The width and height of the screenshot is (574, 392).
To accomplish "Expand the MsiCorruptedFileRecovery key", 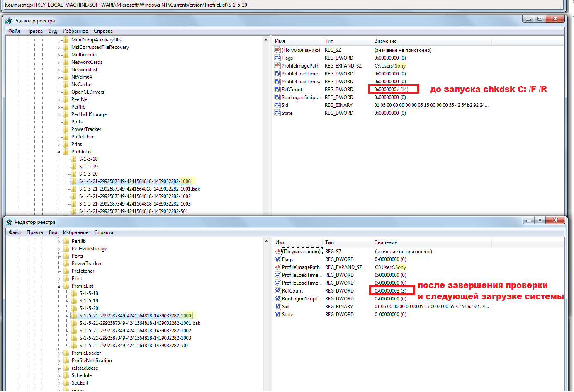I will [x=59, y=48].
